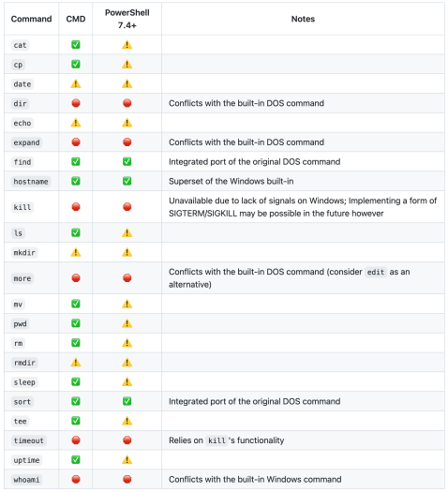
Task: Click the inline kill code tag in timeout's note
Action: [217, 440]
